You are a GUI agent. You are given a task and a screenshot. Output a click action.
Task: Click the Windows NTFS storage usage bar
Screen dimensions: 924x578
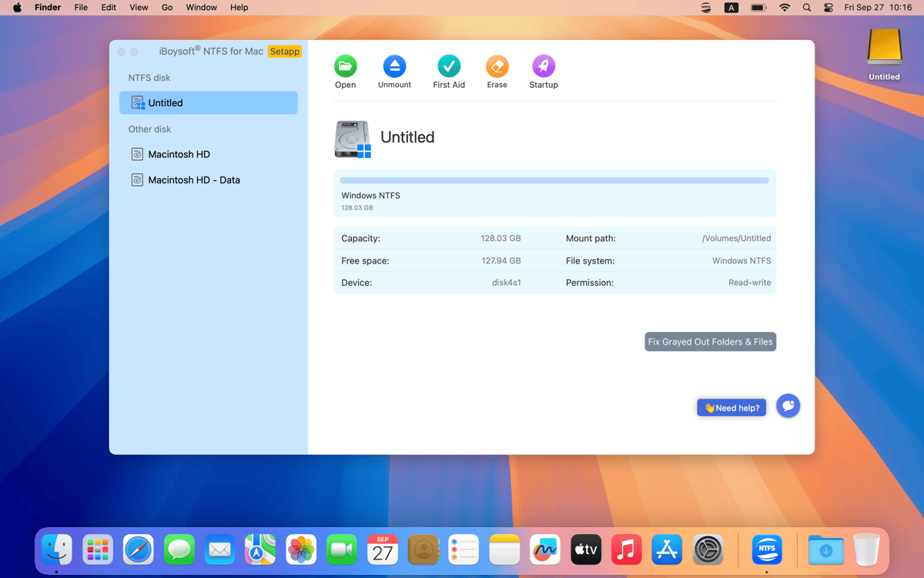pyautogui.click(x=554, y=180)
